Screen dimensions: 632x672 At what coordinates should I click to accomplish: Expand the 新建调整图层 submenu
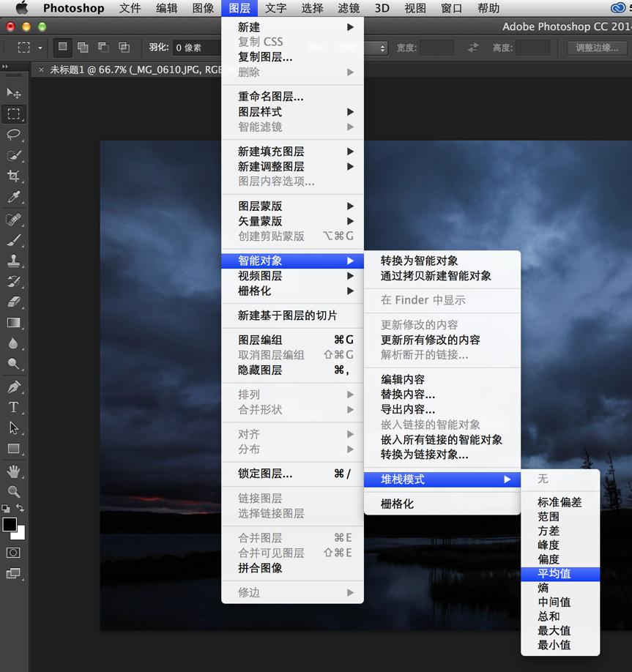(292, 166)
